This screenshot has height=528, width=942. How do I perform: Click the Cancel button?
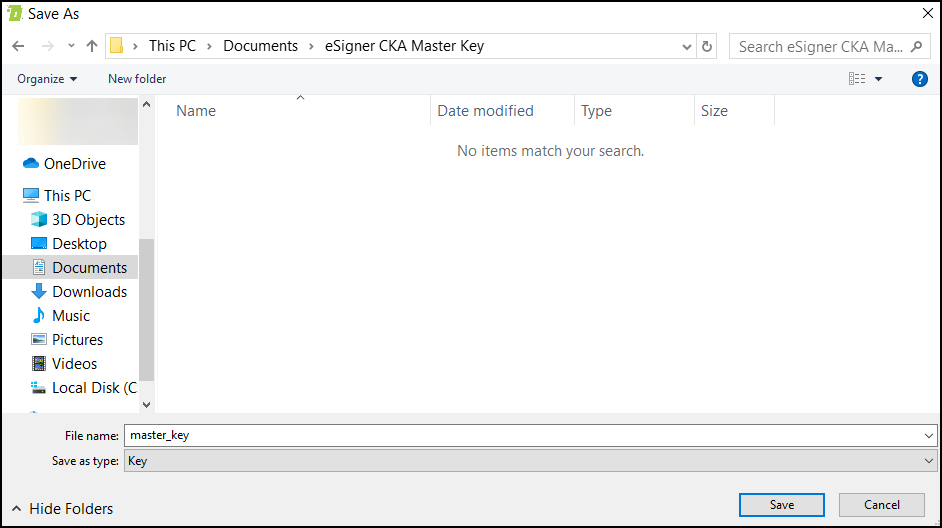pyautogui.click(x=882, y=505)
